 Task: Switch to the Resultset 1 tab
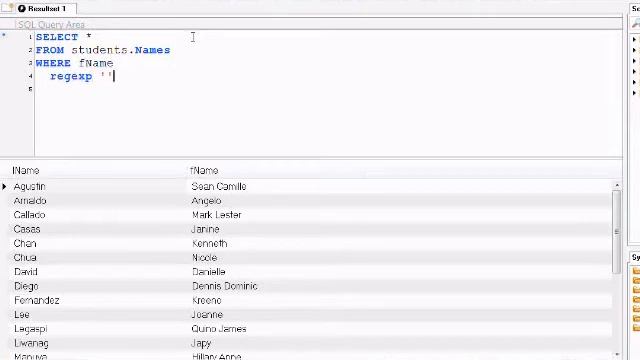[x=46, y=8]
